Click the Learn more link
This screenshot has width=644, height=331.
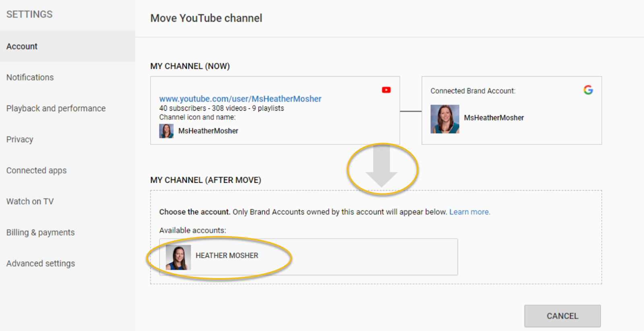[x=470, y=212]
